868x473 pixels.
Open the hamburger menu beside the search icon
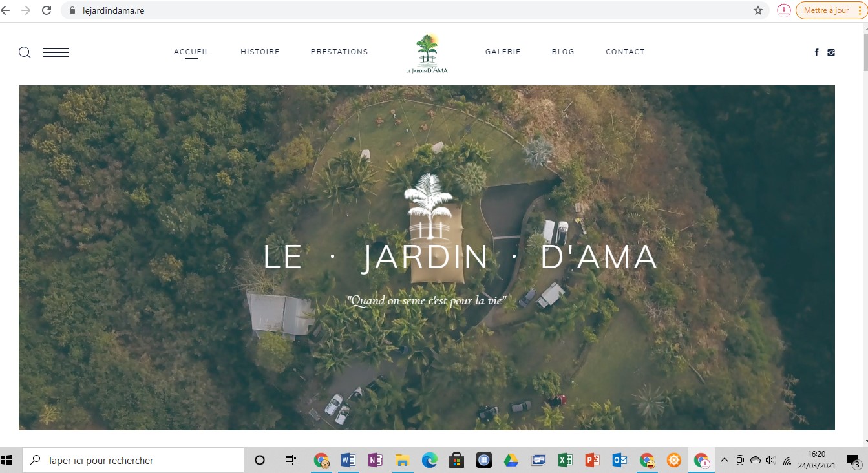pos(56,52)
